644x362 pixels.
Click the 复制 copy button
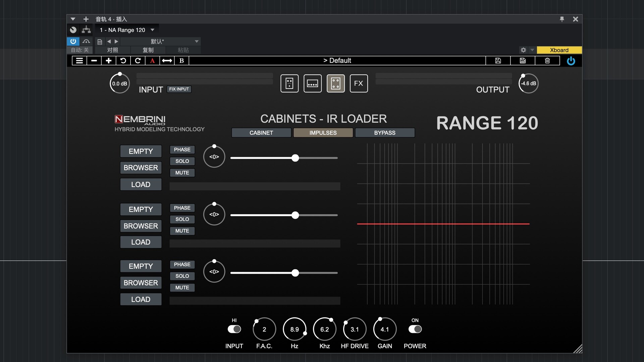[x=148, y=50]
